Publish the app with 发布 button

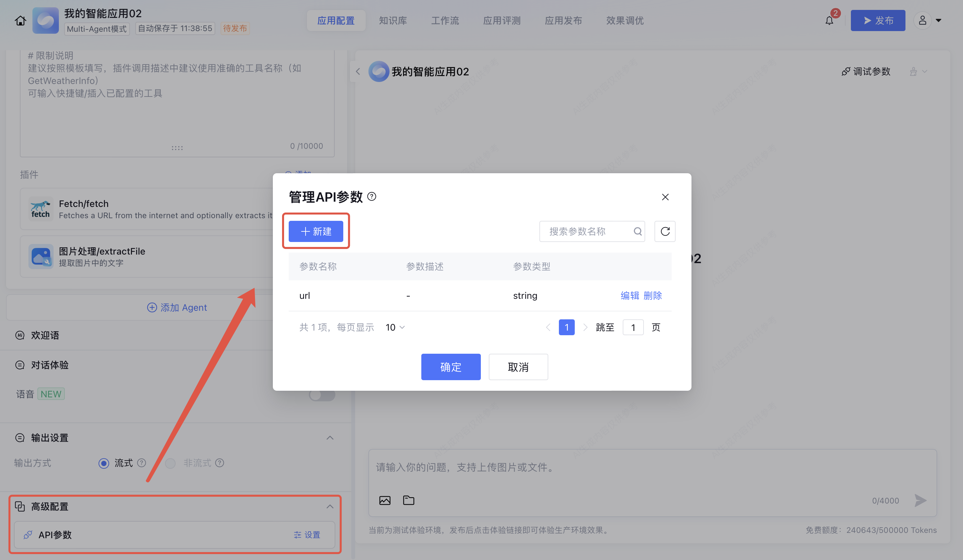click(x=878, y=20)
